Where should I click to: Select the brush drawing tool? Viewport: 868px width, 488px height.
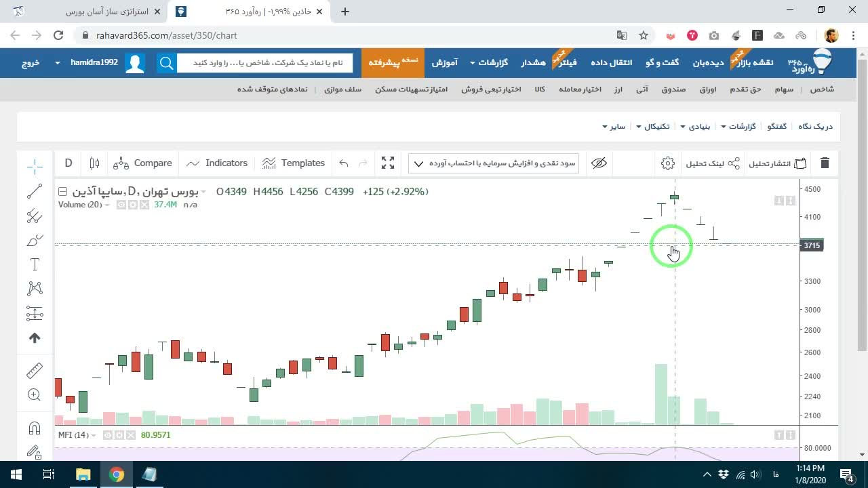35,241
